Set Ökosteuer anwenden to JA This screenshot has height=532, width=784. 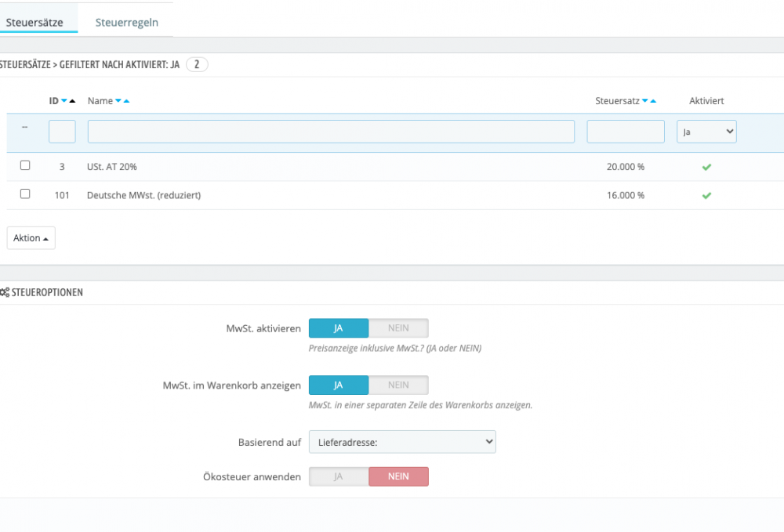tap(339, 476)
